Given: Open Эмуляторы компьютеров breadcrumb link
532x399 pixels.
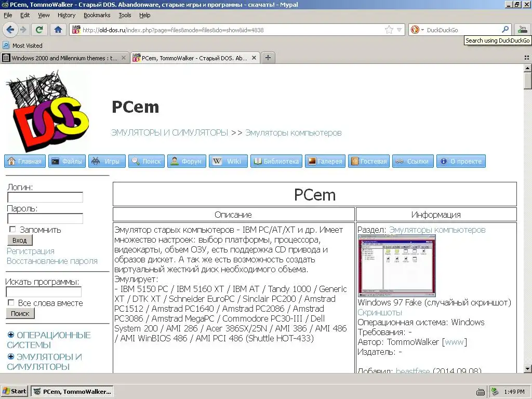Looking at the screenshot, I should pos(293,132).
